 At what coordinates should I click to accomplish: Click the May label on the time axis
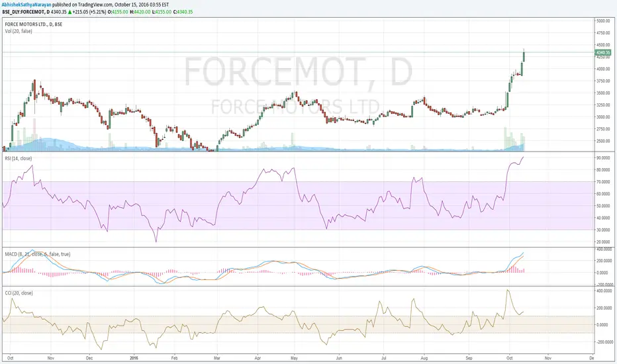pos(295,358)
